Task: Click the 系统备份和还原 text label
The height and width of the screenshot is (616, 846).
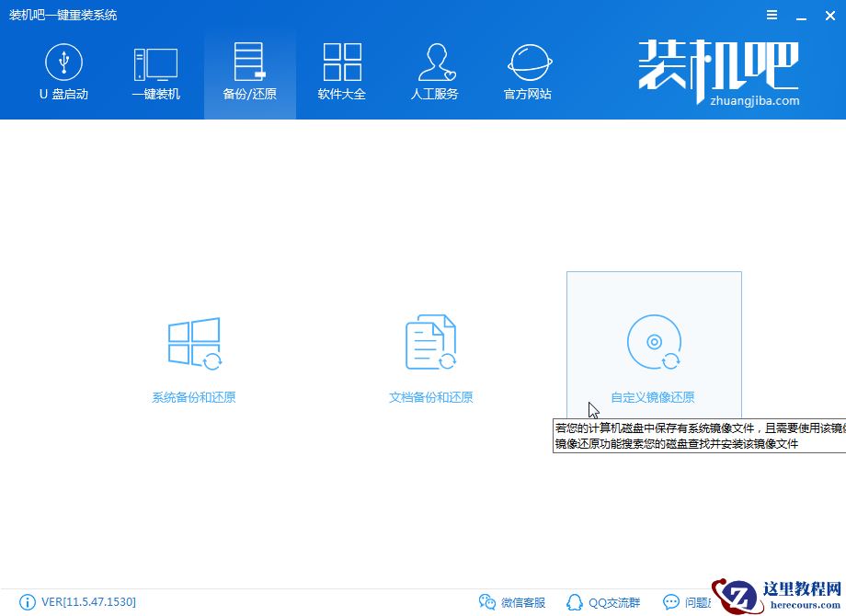Action: [194, 396]
